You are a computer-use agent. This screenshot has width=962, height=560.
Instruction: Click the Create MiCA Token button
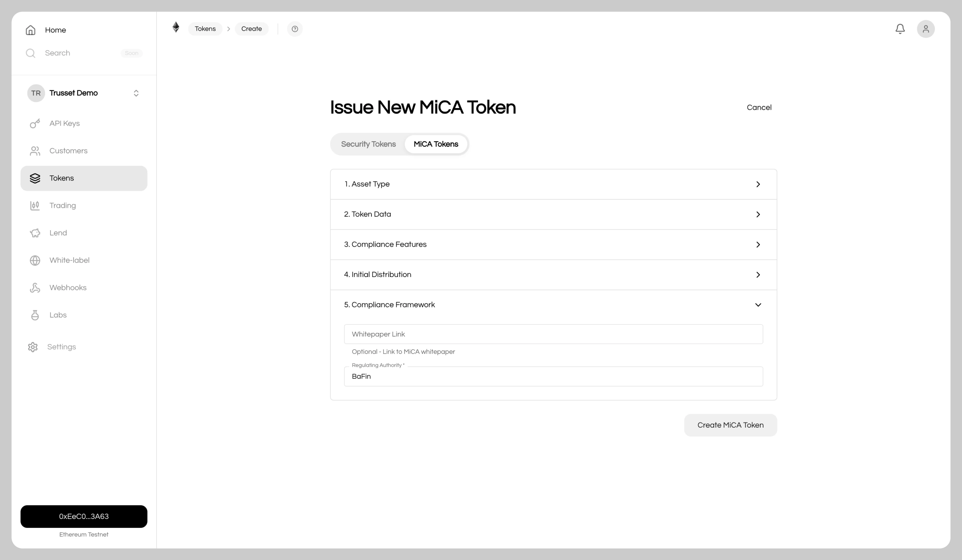[x=730, y=425]
